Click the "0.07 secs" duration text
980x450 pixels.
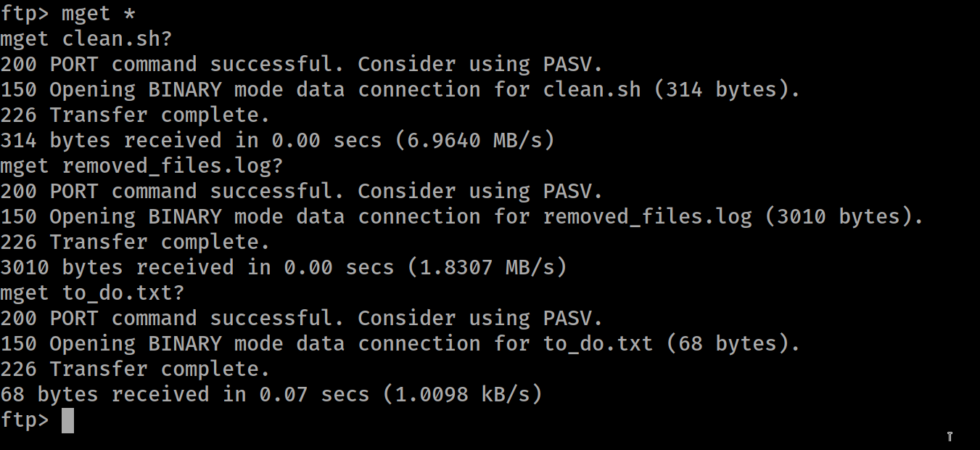pos(314,394)
